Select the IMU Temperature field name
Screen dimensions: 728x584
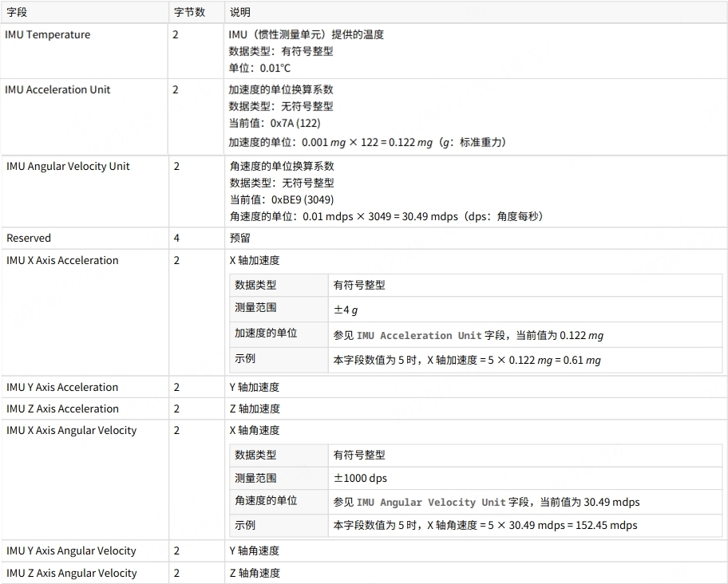48,35
